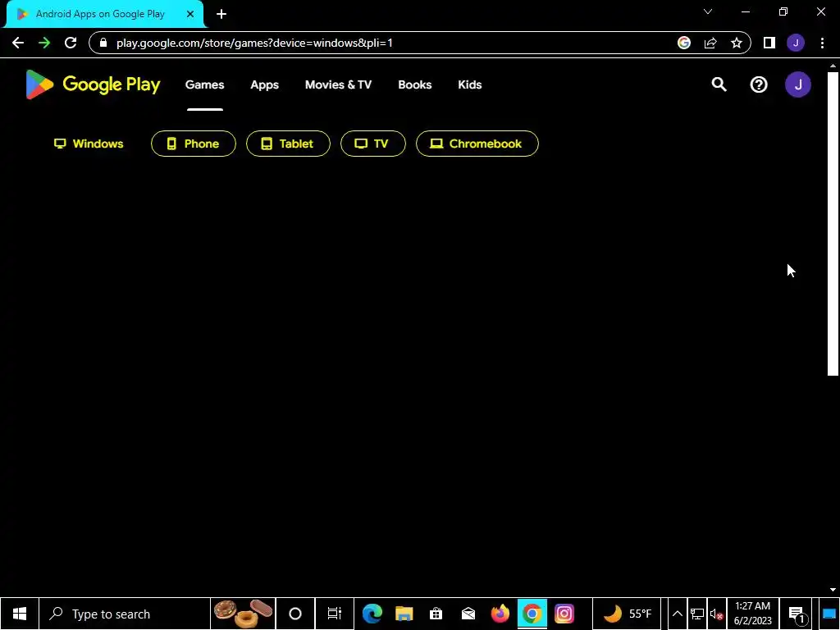Click the page vertical scrollbar thumb
The width and height of the screenshot is (840, 630).
pyautogui.click(x=833, y=223)
